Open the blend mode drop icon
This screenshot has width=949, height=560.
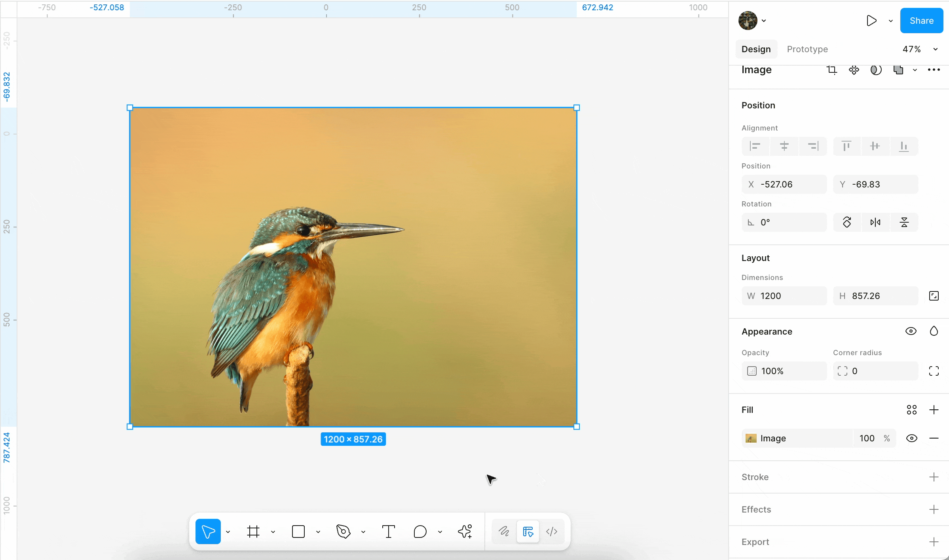pyautogui.click(x=934, y=331)
